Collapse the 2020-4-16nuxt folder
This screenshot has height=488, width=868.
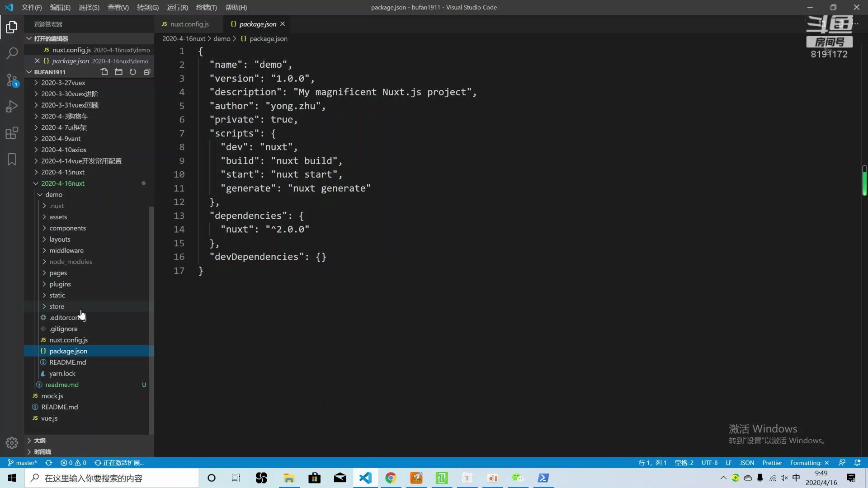pos(89,183)
